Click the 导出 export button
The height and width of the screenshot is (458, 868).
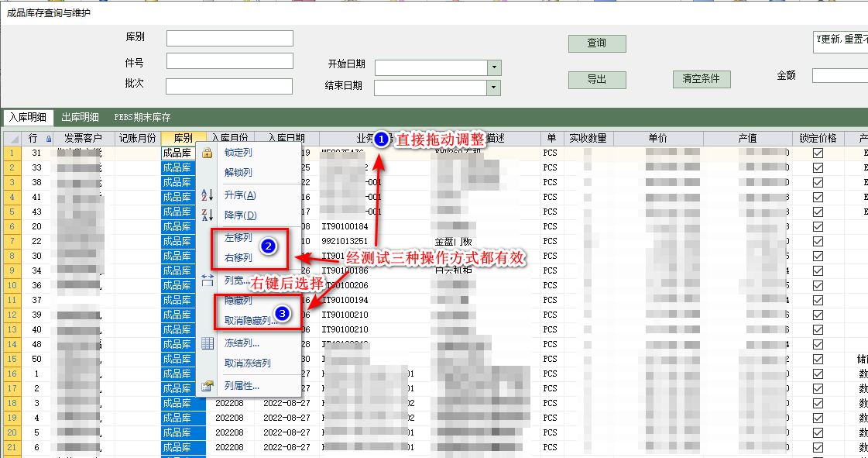pyautogui.click(x=596, y=80)
